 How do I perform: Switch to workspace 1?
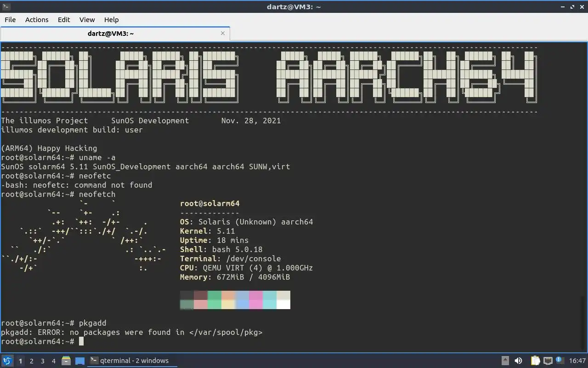point(20,361)
